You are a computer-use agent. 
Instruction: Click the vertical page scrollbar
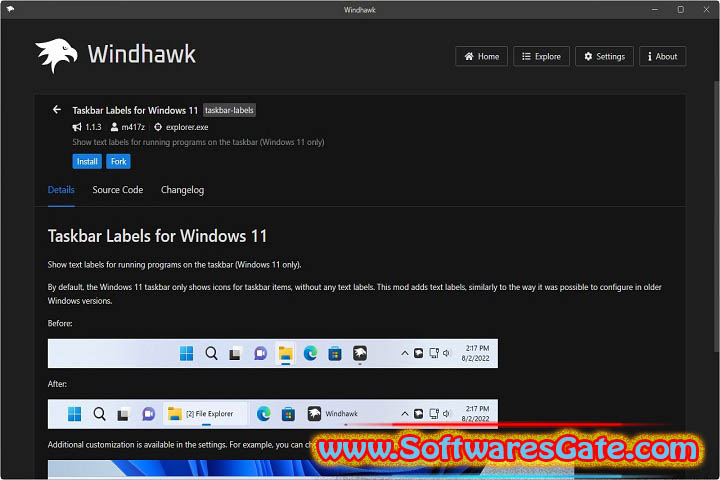(x=716, y=216)
